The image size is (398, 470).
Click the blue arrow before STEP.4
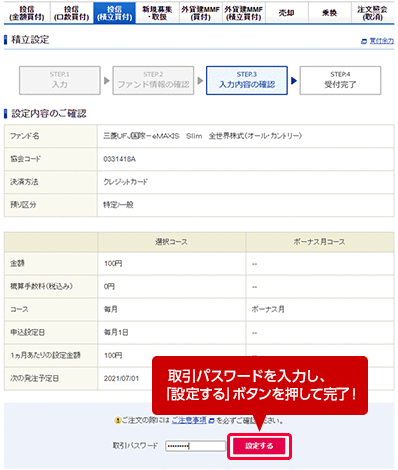click(294, 81)
